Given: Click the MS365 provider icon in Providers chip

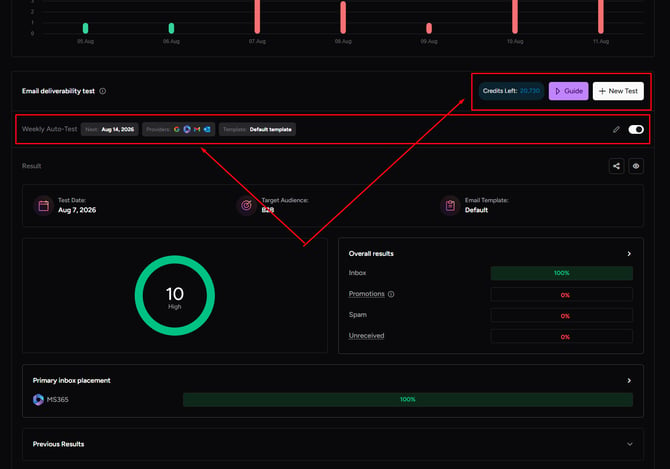Looking at the screenshot, I should click(187, 129).
